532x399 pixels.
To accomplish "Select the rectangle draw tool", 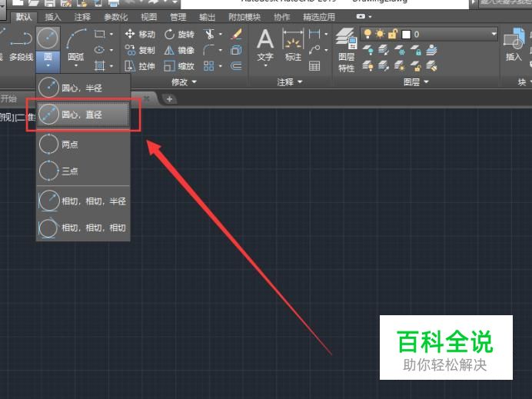I will pyautogui.click(x=99, y=34).
